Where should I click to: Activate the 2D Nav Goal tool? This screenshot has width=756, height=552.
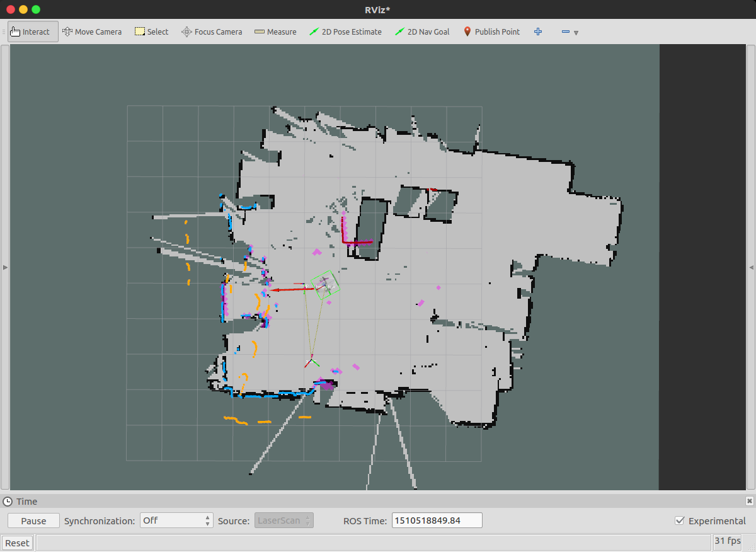tap(422, 32)
